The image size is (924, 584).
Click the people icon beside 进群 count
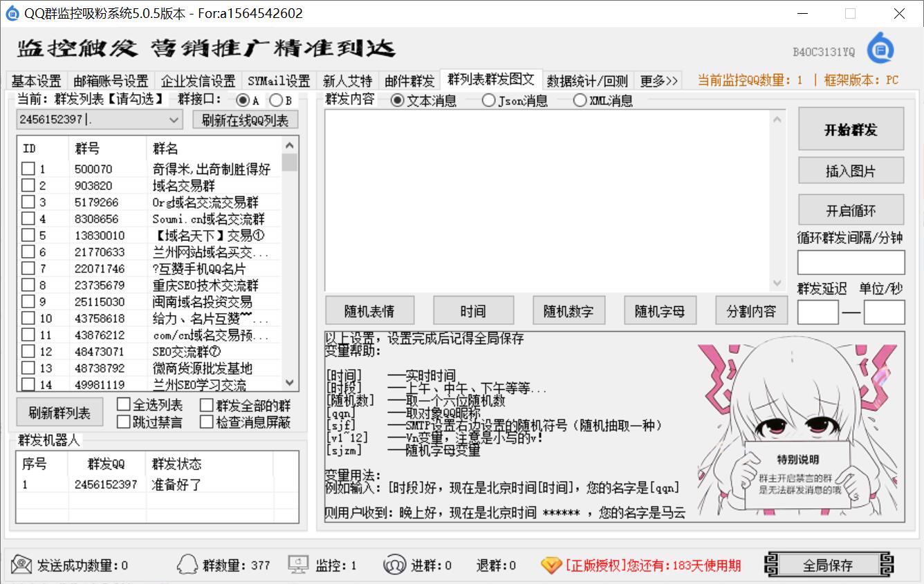tap(394, 565)
